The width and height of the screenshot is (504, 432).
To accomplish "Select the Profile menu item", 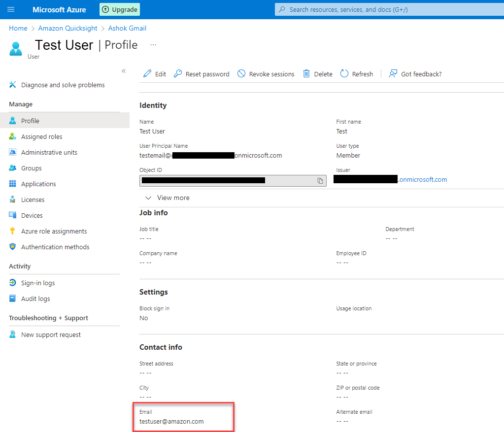I will click(x=65, y=121).
